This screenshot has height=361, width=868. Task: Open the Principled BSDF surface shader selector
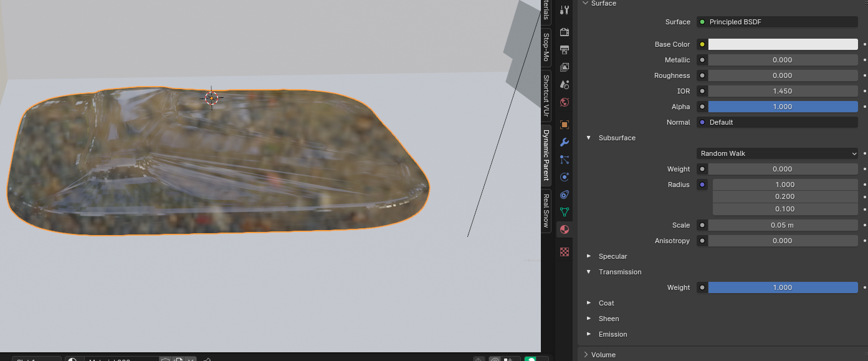pos(777,22)
